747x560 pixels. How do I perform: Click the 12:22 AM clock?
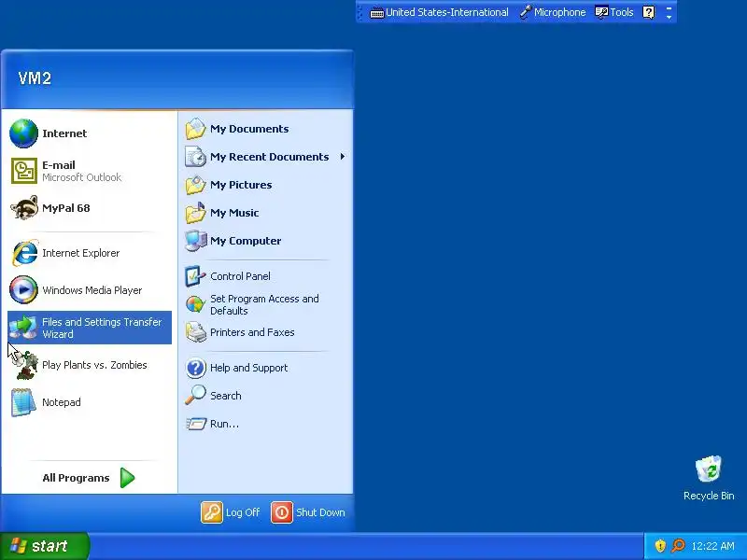point(712,546)
